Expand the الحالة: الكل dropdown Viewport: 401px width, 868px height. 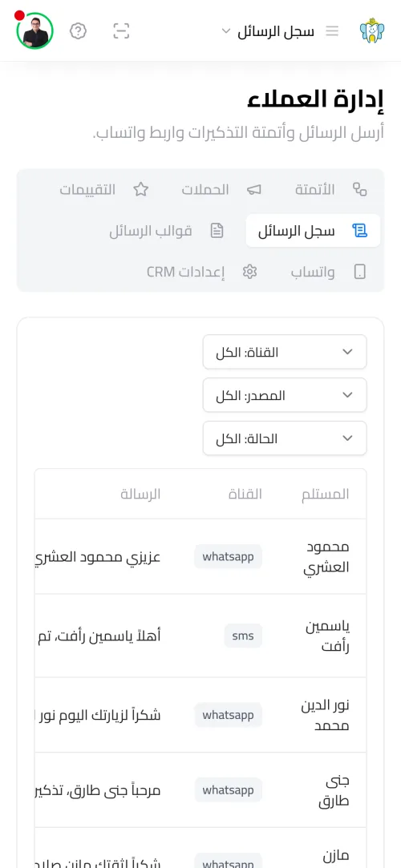tap(285, 438)
